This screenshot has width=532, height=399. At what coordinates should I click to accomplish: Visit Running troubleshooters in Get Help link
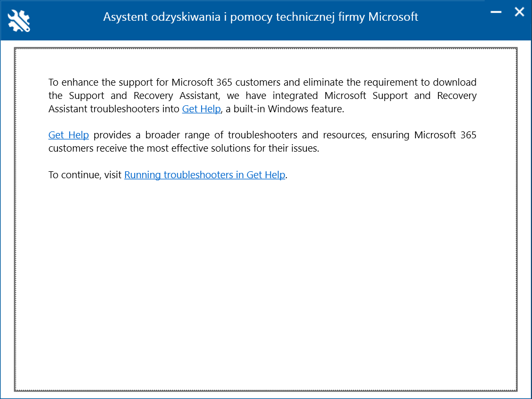205,174
